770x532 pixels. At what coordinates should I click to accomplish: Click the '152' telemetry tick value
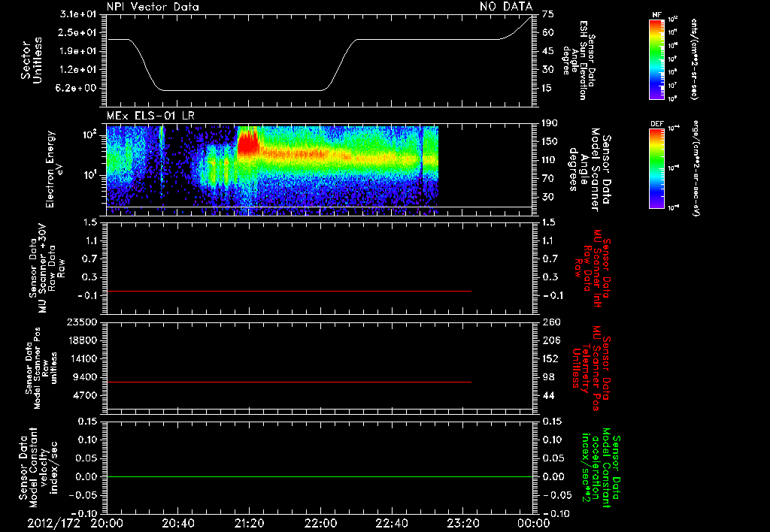551,358
